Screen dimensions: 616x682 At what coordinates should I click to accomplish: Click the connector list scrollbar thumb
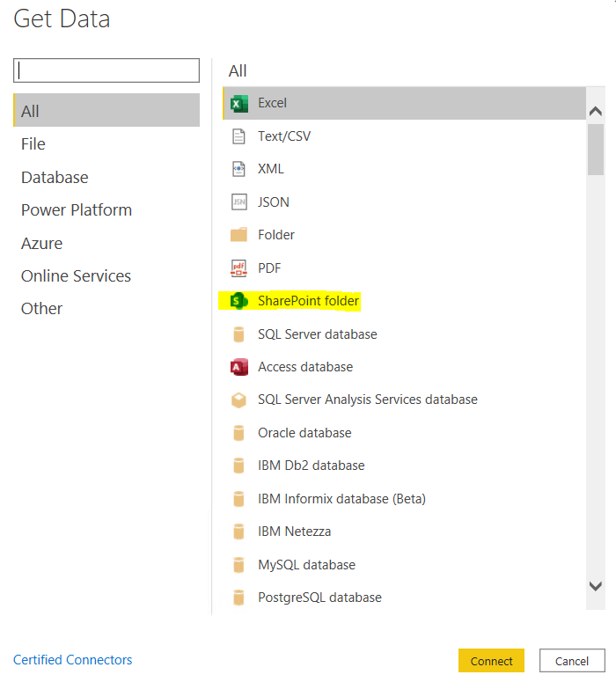coord(596,150)
